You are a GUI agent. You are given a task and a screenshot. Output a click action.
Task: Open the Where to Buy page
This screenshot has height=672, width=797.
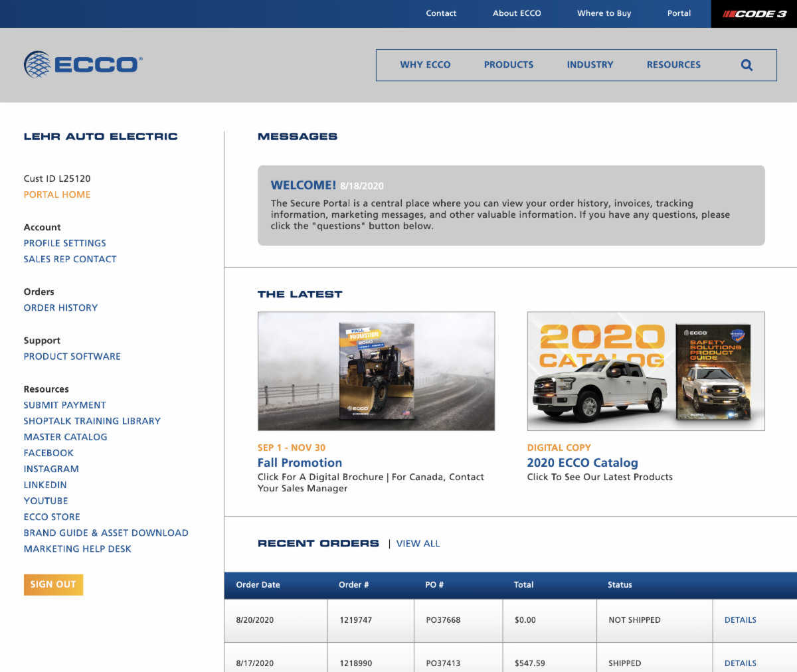604,13
